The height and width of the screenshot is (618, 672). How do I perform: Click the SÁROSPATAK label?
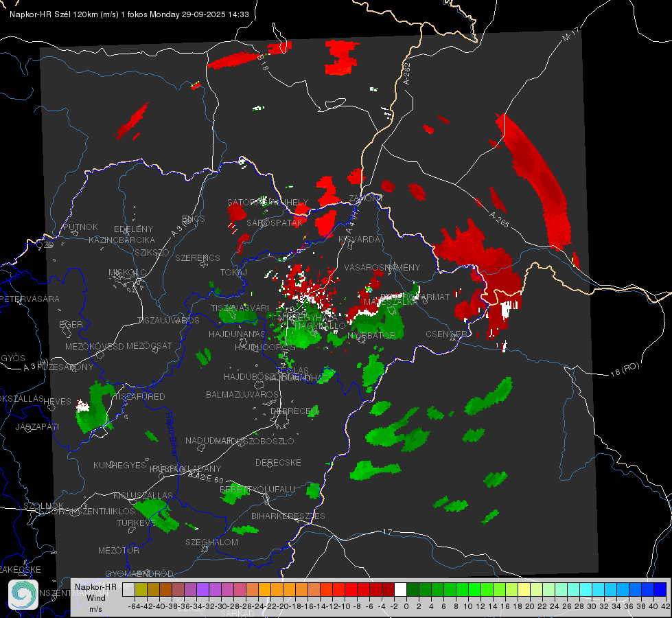(x=275, y=223)
